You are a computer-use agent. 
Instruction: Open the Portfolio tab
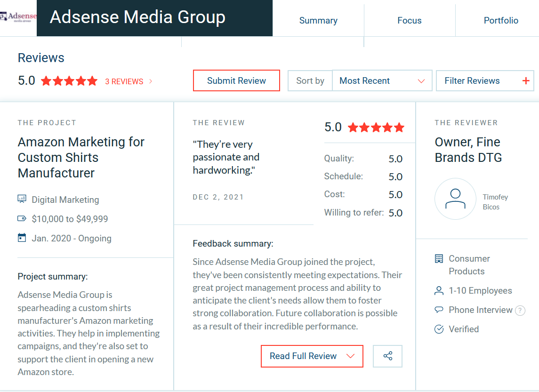tap(501, 20)
